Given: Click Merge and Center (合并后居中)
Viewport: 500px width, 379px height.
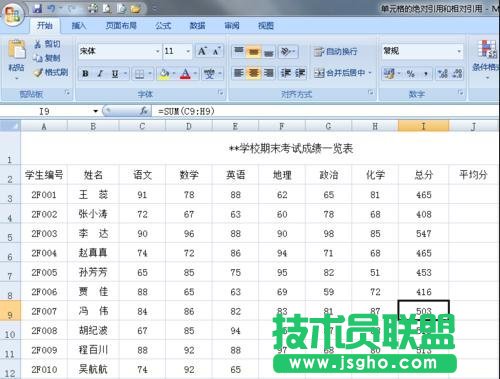Looking at the screenshot, I should click(x=339, y=73).
